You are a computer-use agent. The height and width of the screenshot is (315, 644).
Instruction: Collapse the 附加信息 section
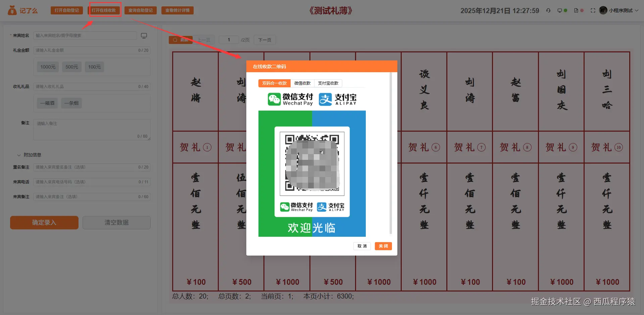coord(29,155)
